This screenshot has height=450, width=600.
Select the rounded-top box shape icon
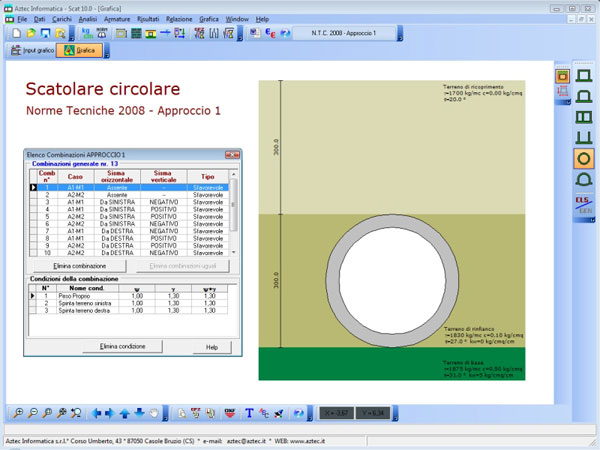[x=584, y=96]
